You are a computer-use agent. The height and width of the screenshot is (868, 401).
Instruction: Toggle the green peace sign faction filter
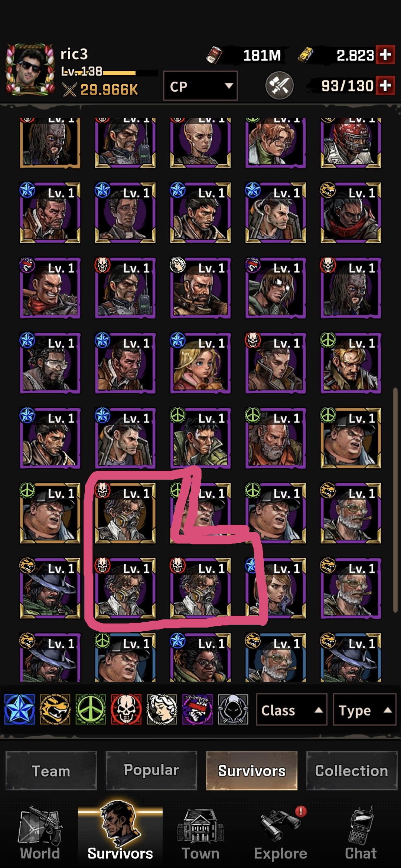point(91,710)
